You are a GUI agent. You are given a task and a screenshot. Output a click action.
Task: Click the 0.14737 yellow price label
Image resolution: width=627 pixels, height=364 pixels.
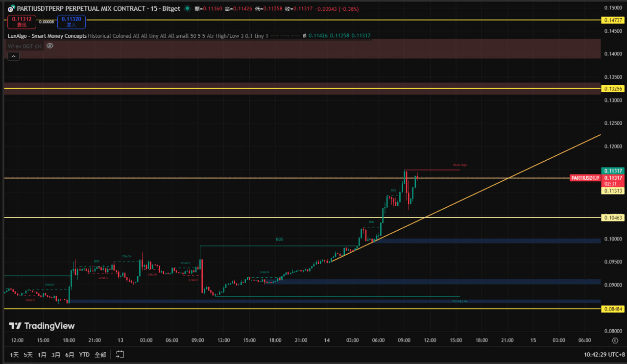[x=613, y=20]
